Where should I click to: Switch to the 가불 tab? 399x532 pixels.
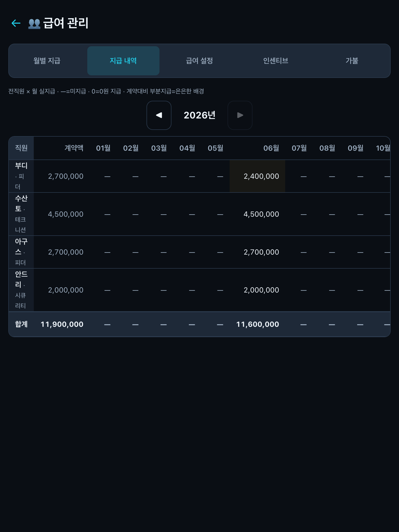pyautogui.click(x=352, y=61)
